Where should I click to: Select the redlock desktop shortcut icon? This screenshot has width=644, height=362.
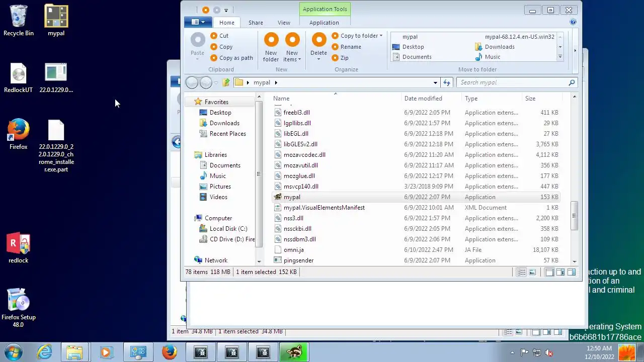pyautogui.click(x=19, y=248)
